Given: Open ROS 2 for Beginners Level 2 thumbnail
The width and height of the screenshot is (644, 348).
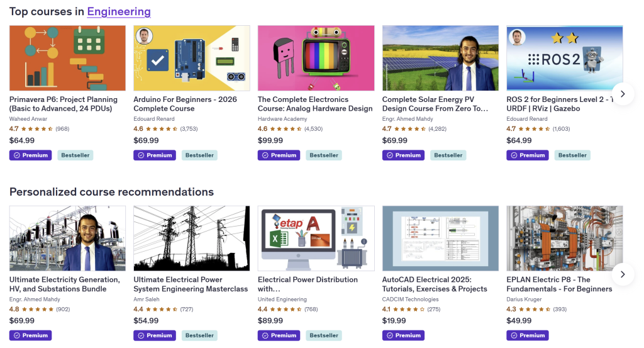Looking at the screenshot, I should (x=565, y=58).
